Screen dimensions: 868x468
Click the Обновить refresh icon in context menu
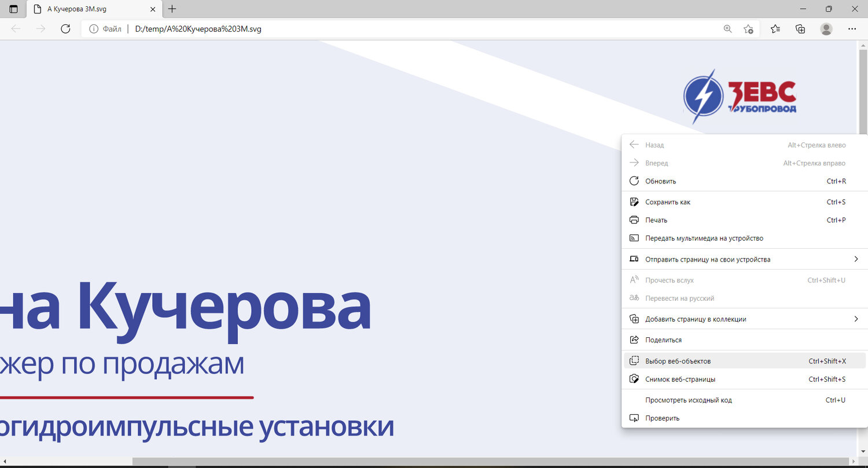[x=634, y=181]
